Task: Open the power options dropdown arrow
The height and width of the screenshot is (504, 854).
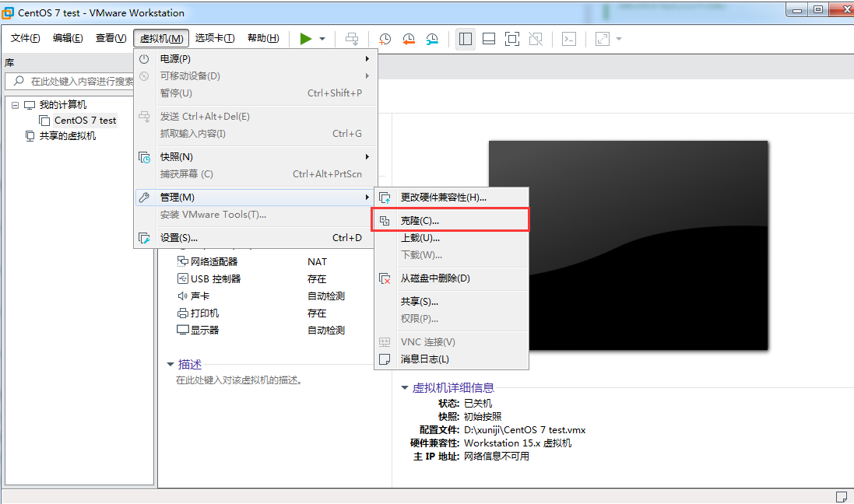Action: click(x=322, y=39)
